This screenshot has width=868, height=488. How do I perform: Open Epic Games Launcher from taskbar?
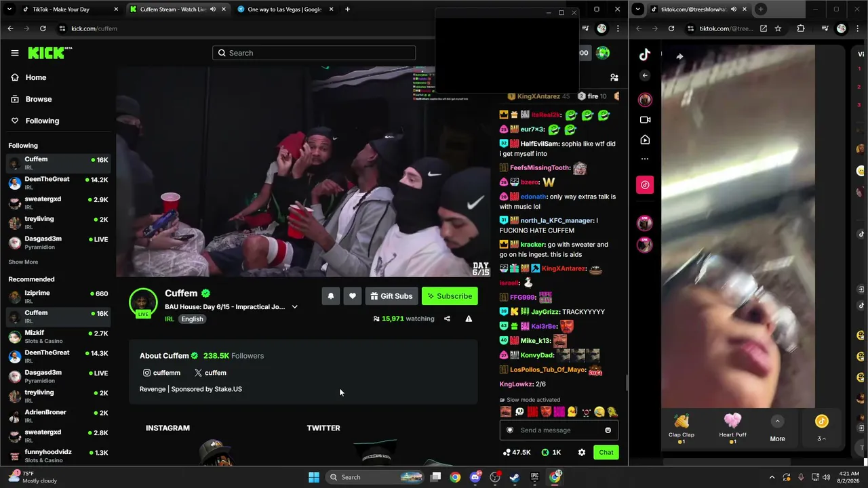point(534,477)
